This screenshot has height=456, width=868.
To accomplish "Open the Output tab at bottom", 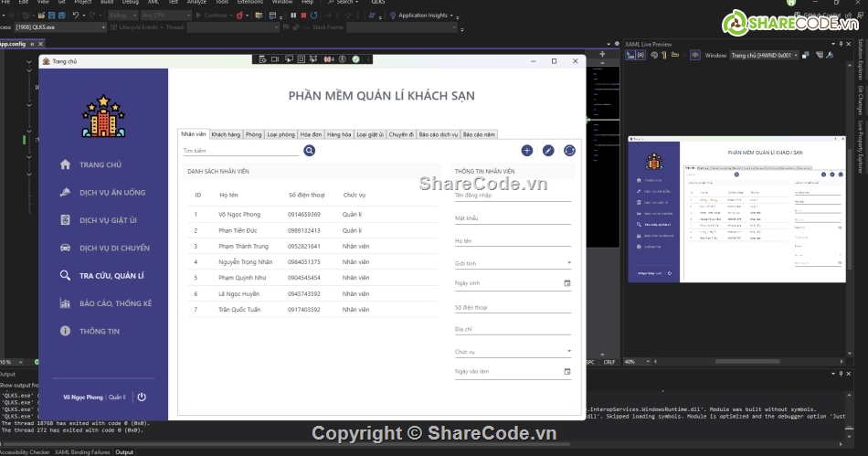I will point(123,451).
